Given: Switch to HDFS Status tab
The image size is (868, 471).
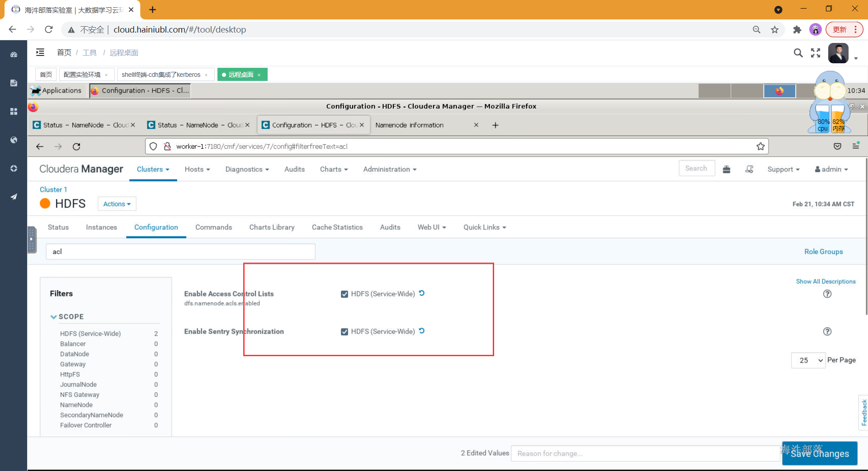Looking at the screenshot, I should pyautogui.click(x=58, y=227).
